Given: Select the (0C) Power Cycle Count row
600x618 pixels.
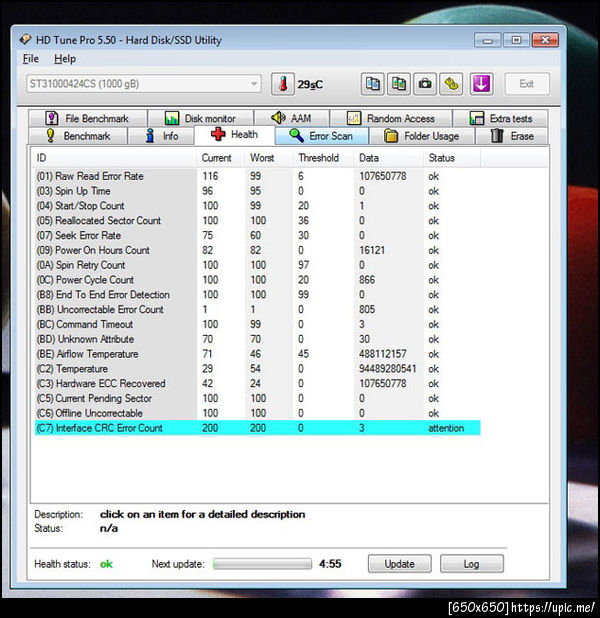Looking at the screenshot, I should click(257, 280).
